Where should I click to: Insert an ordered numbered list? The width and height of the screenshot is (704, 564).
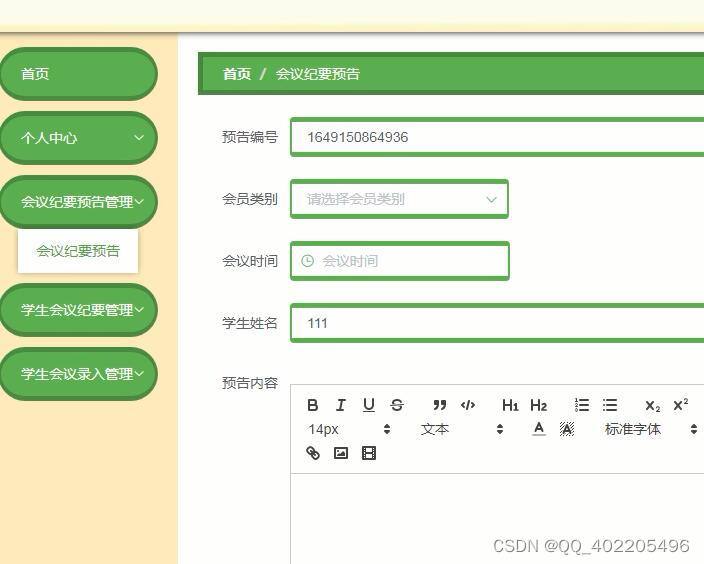tap(582, 405)
